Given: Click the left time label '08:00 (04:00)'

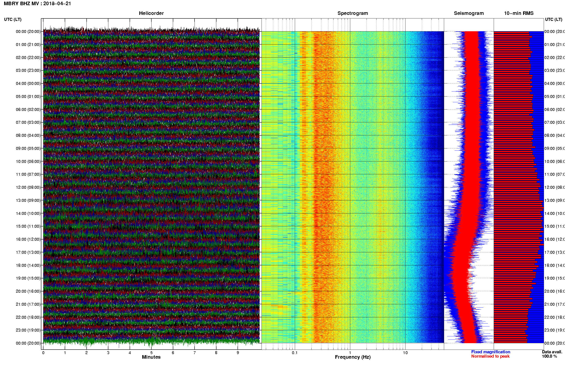Looking at the screenshot, I should click(28, 135).
